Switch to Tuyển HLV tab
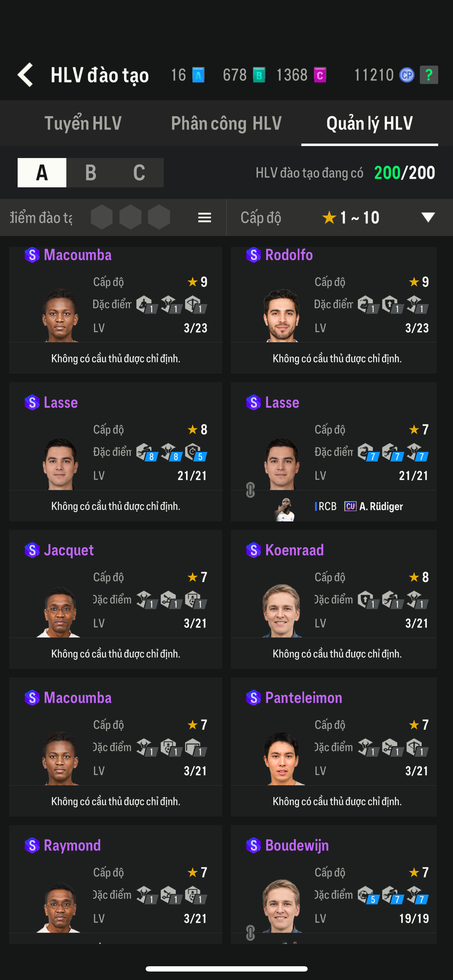 coord(83,123)
